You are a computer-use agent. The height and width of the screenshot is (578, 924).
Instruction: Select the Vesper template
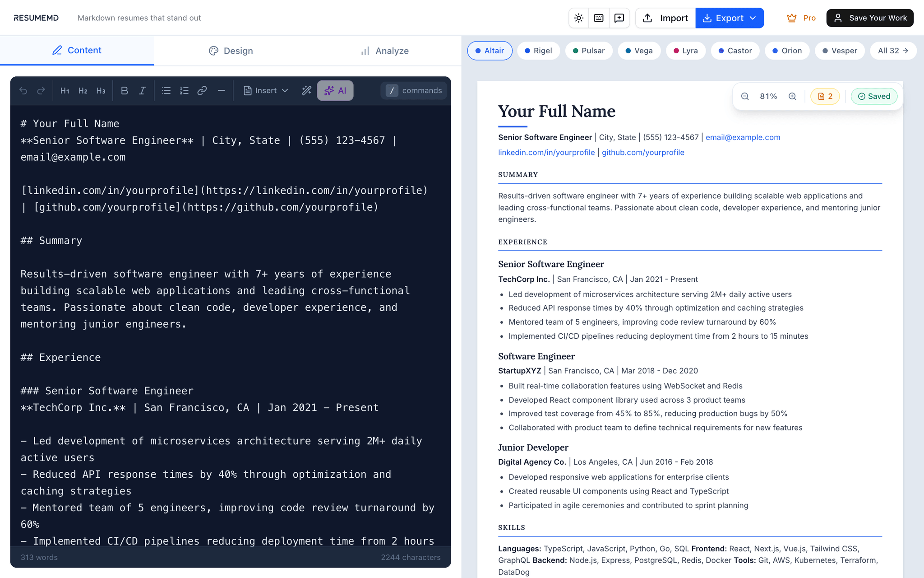click(840, 51)
